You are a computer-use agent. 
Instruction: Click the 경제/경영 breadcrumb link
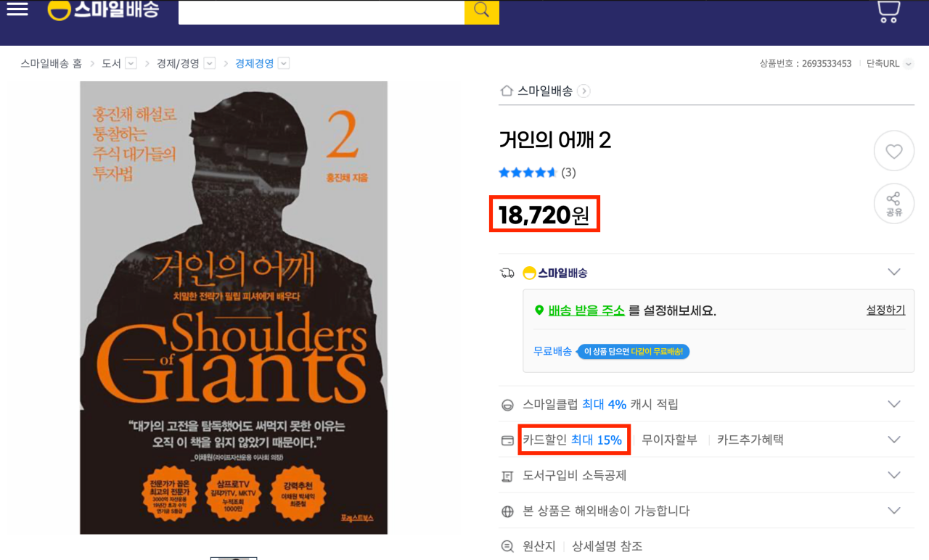pyautogui.click(x=178, y=64)
